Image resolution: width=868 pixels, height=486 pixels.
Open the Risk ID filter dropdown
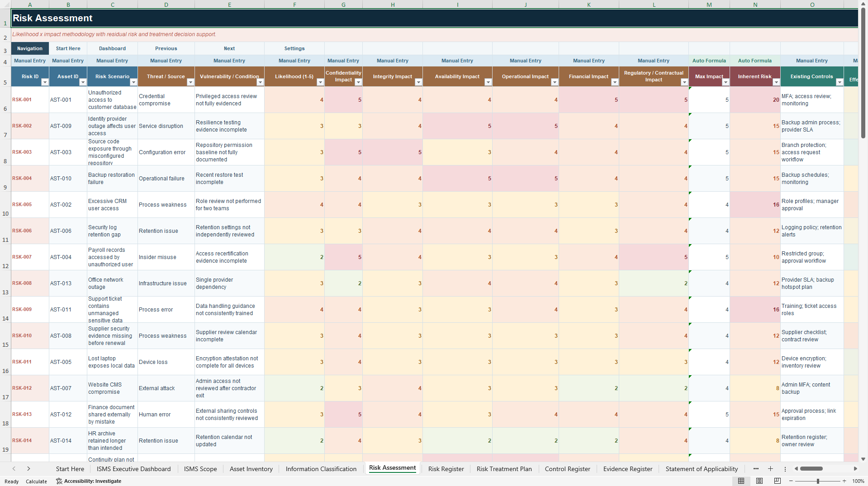45,82
